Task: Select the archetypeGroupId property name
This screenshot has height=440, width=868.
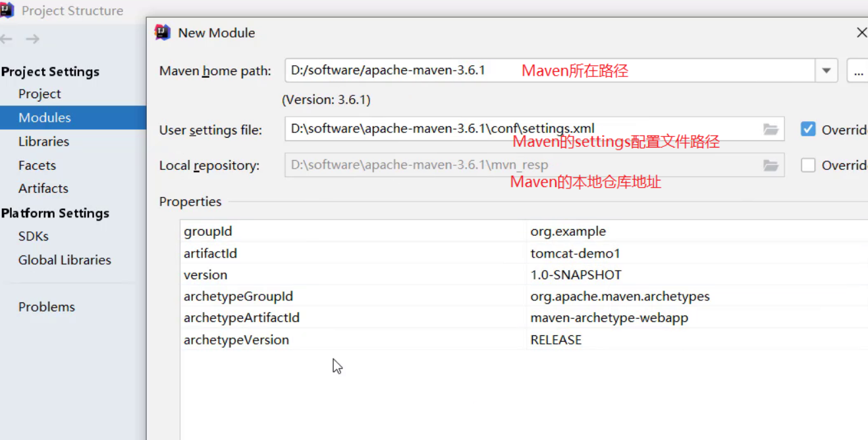Action: 238,296
